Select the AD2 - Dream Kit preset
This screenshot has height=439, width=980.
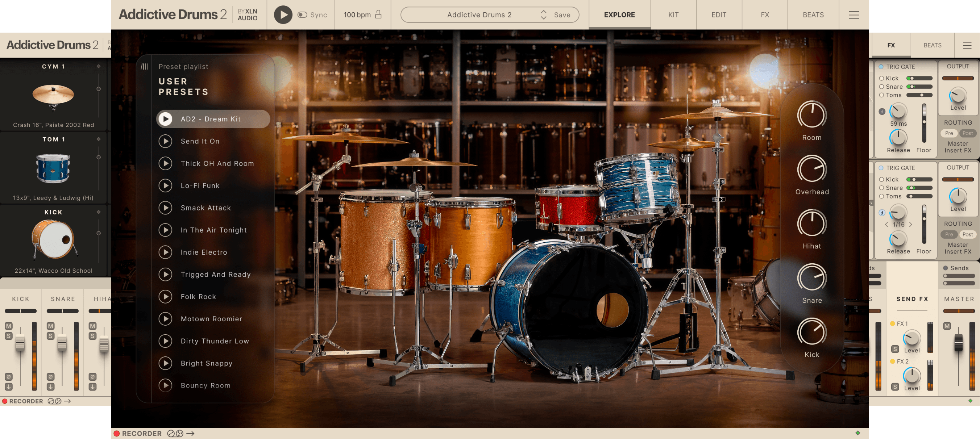coord(211,119)
